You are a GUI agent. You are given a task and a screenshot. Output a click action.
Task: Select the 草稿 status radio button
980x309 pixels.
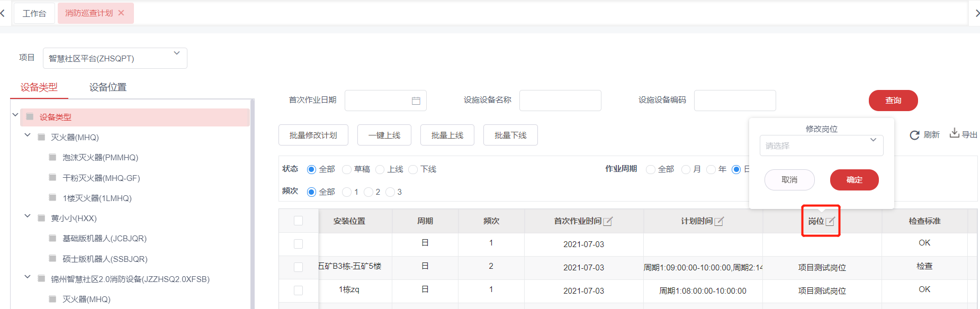click(347, 169)
